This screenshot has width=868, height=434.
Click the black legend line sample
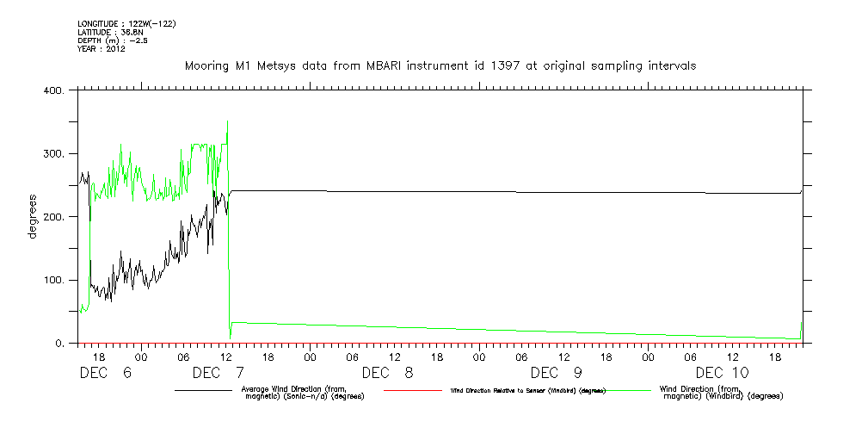click(x=203, y=391)
